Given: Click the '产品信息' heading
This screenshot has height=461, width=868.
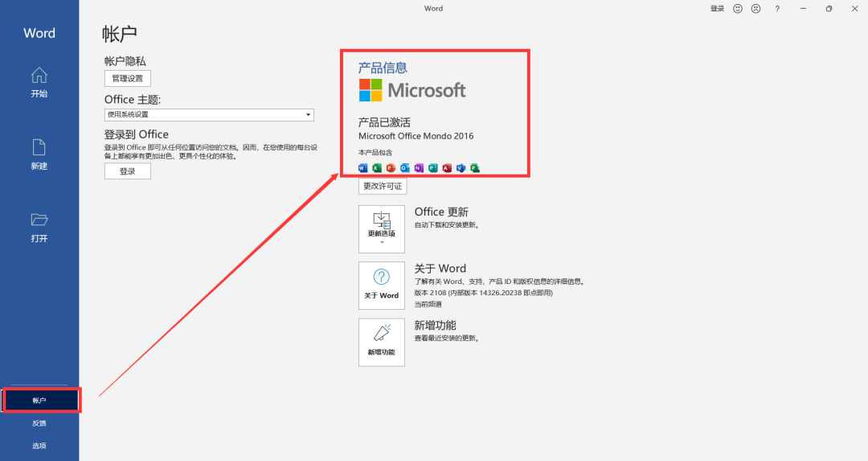Looking at the screenshot, I should (383, 68).
